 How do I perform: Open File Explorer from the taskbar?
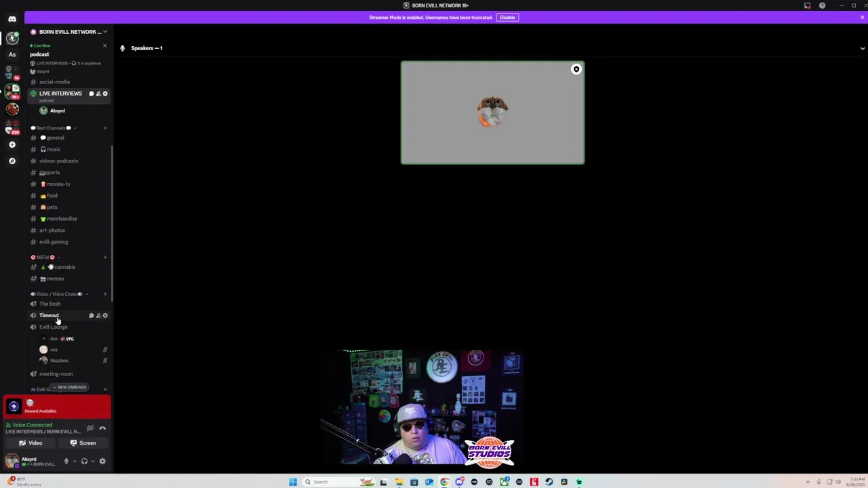[399, 482]
